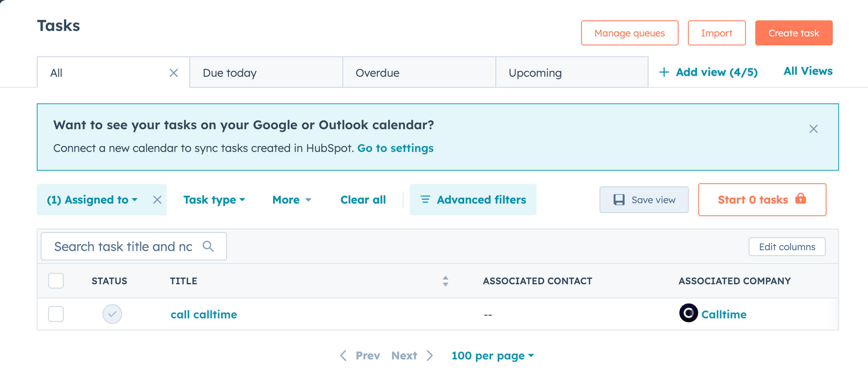The image size is (868, 379).
Task: Mark call calltime task as complete
Action: 112,314
